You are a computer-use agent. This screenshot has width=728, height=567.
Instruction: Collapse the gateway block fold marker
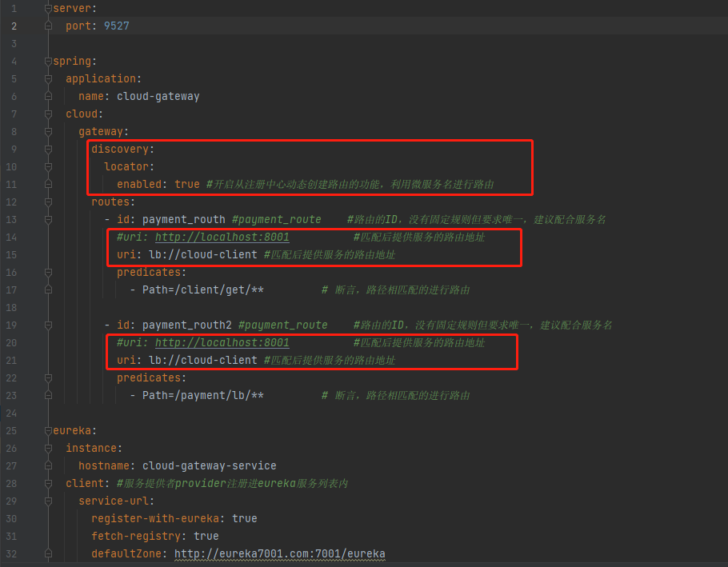48,132
